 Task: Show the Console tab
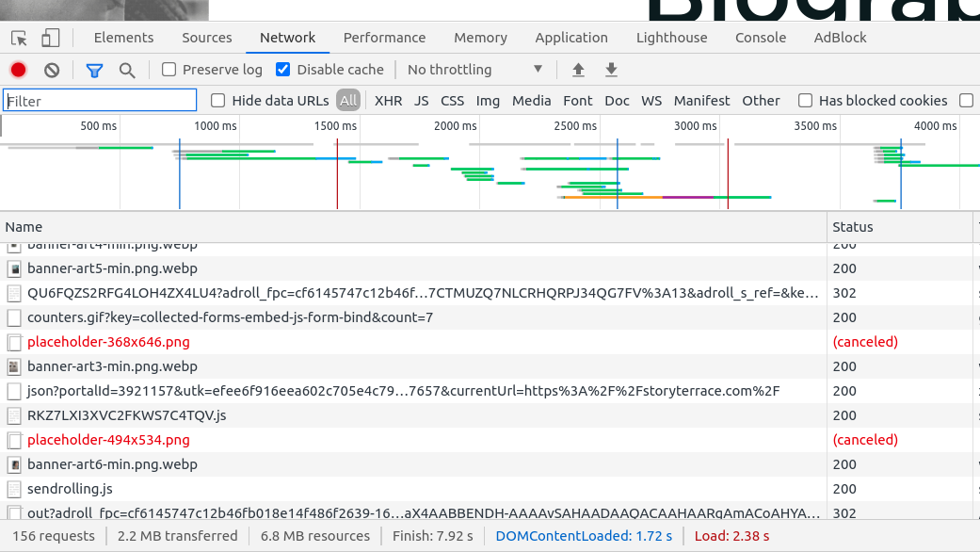tap(761, 38)
